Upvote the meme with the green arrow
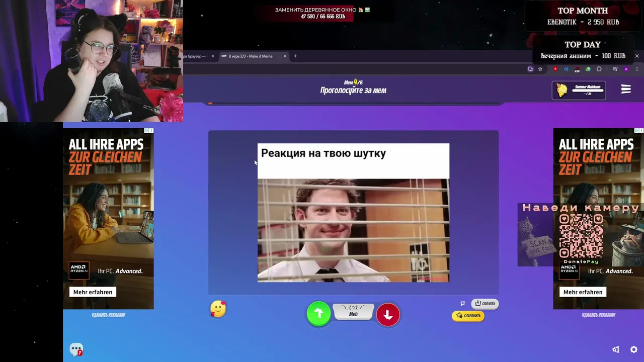The height and width of the screenshot is (362, 644). coord(318,314)
